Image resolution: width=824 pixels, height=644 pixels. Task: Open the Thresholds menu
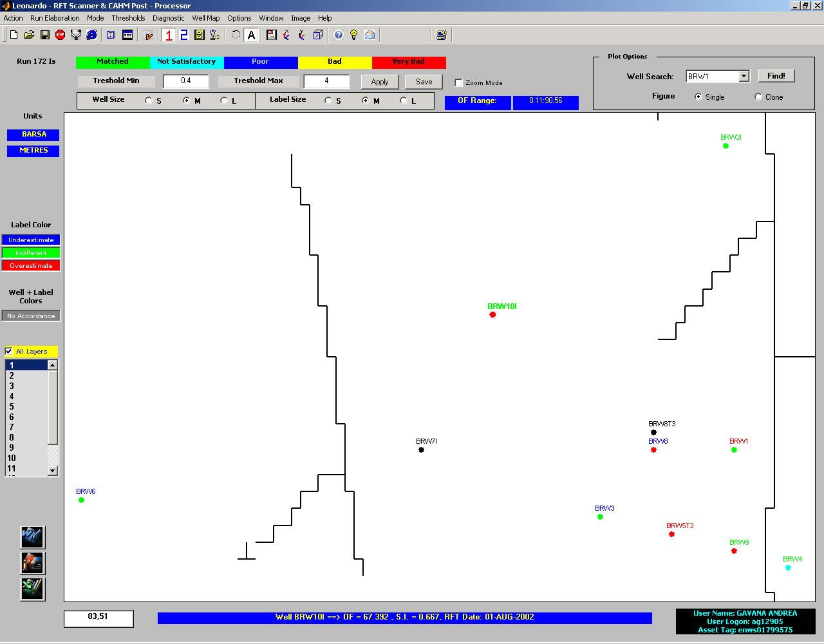coord(128,18)
